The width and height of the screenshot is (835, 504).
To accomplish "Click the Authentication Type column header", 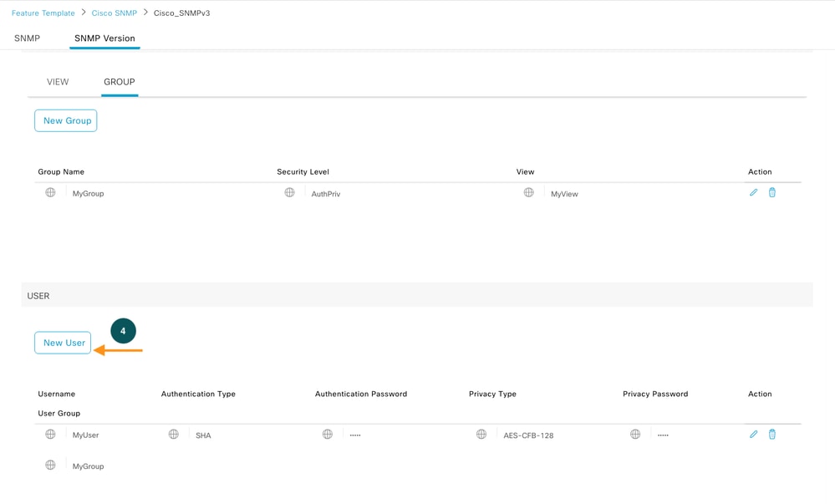I will [198, 394].
